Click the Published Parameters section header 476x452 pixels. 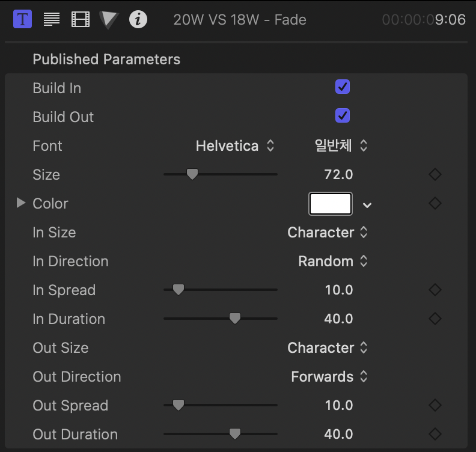point(106,60)
